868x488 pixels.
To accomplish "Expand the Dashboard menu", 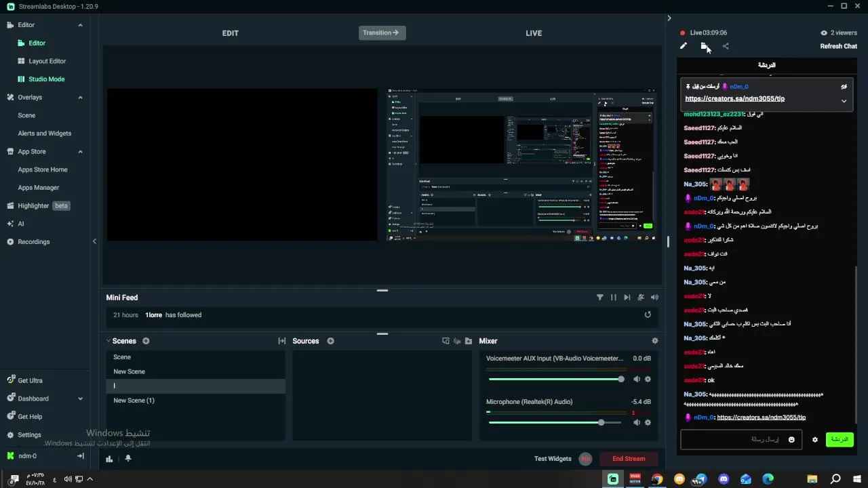I will [x=80, y=399].
